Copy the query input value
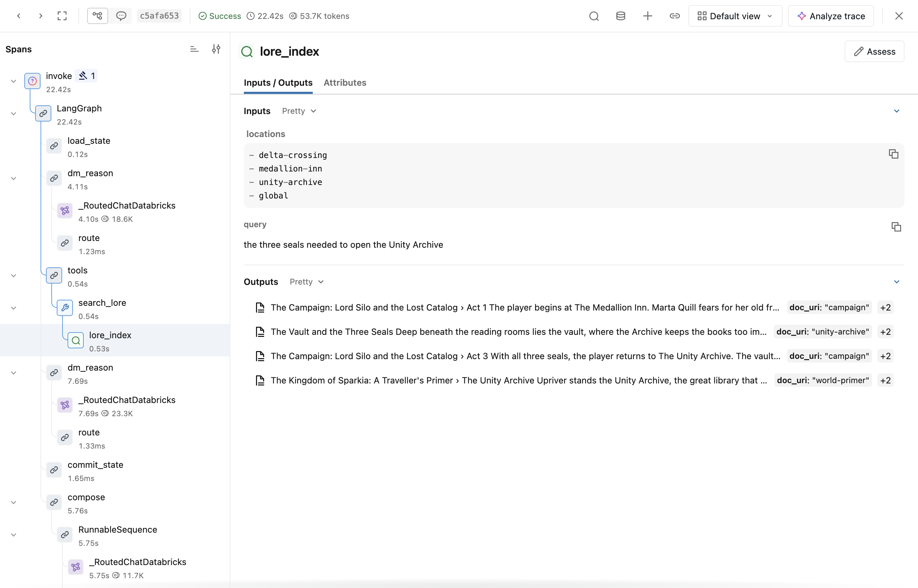The width and height of the screenshot is (918, 588). [x=896, y=227]
